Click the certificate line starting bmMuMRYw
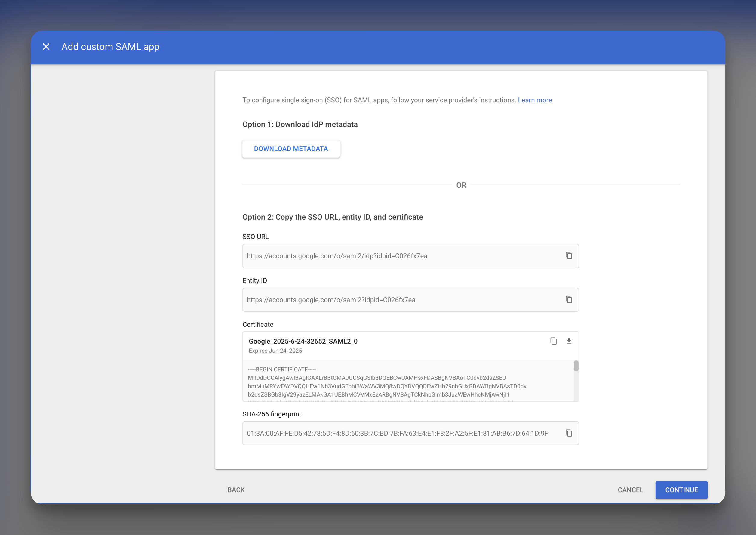This screenshot has width=756, height=535. [x=387, y=386]
